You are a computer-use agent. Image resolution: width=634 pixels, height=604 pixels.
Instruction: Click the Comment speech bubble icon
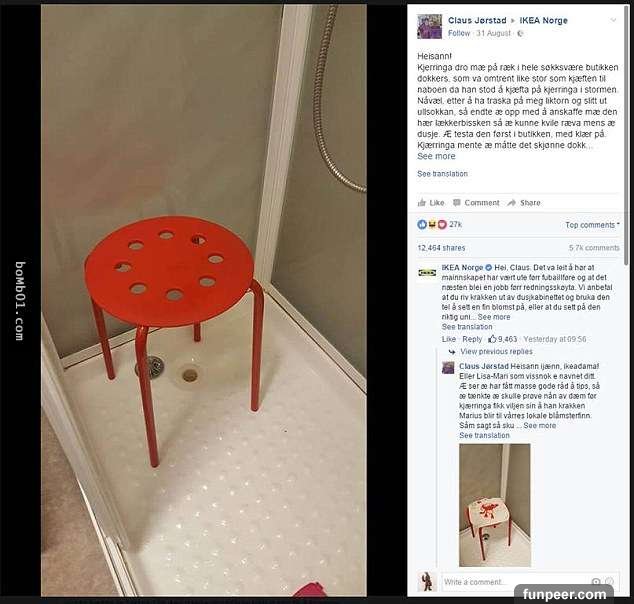pyautogui.click(x=457, y=203)
